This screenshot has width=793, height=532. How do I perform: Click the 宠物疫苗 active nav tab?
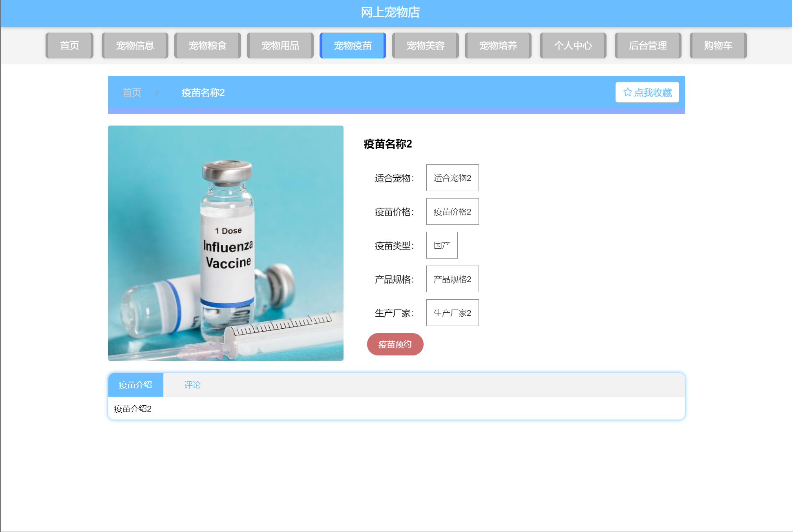point(353,46)
